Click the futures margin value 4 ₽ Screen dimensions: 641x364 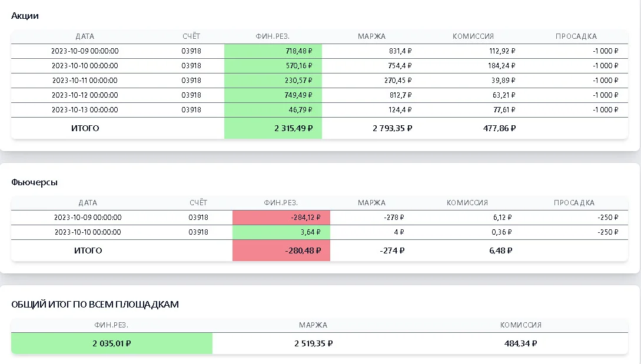(x=399, y=232)
